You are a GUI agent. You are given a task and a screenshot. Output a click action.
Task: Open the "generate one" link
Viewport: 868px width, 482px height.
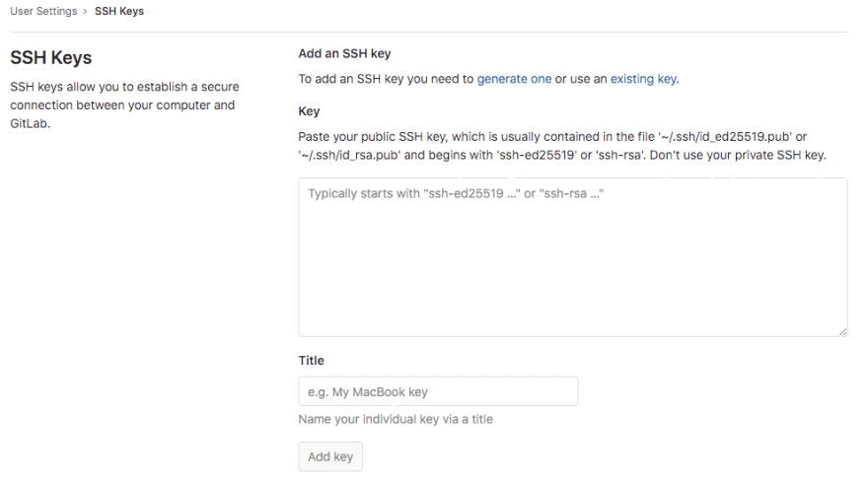coord(514,79)
